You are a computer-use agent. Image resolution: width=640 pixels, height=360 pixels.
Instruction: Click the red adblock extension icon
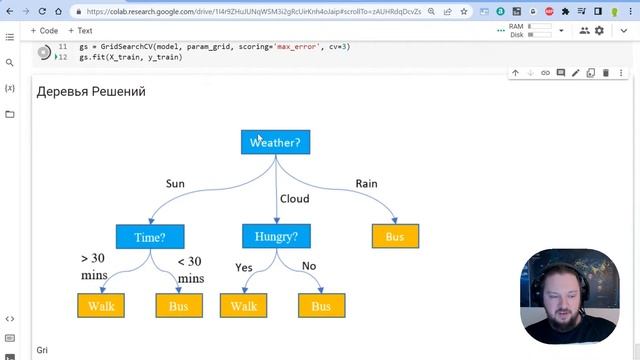click(x=549, y=11)
